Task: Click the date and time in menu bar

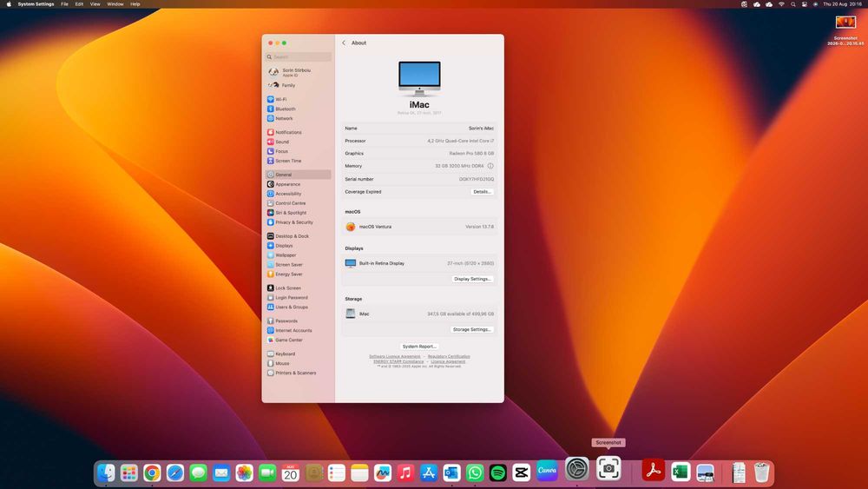Action: pos(842,3)
